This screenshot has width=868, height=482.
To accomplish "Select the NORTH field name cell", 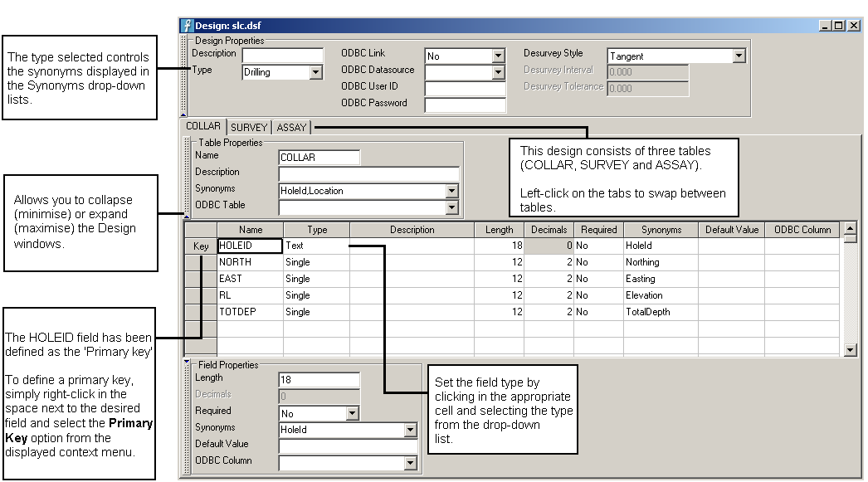I will [x=250, y=262].
